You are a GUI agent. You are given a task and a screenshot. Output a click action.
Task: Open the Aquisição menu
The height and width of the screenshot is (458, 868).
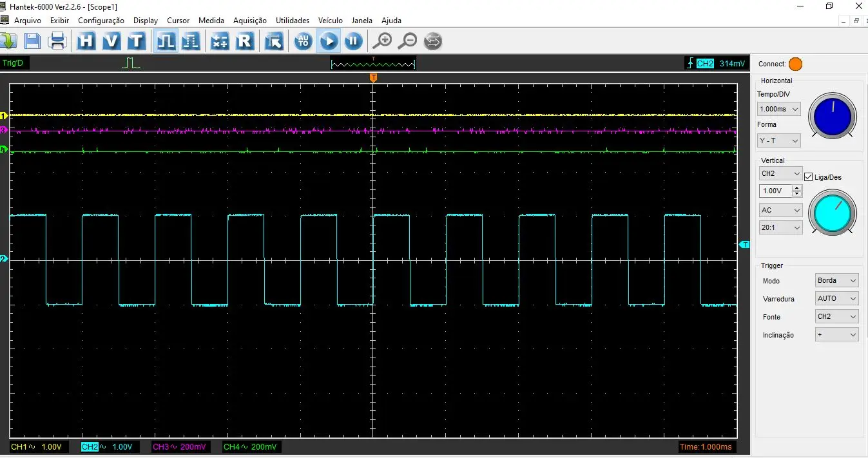pos(249,21)
